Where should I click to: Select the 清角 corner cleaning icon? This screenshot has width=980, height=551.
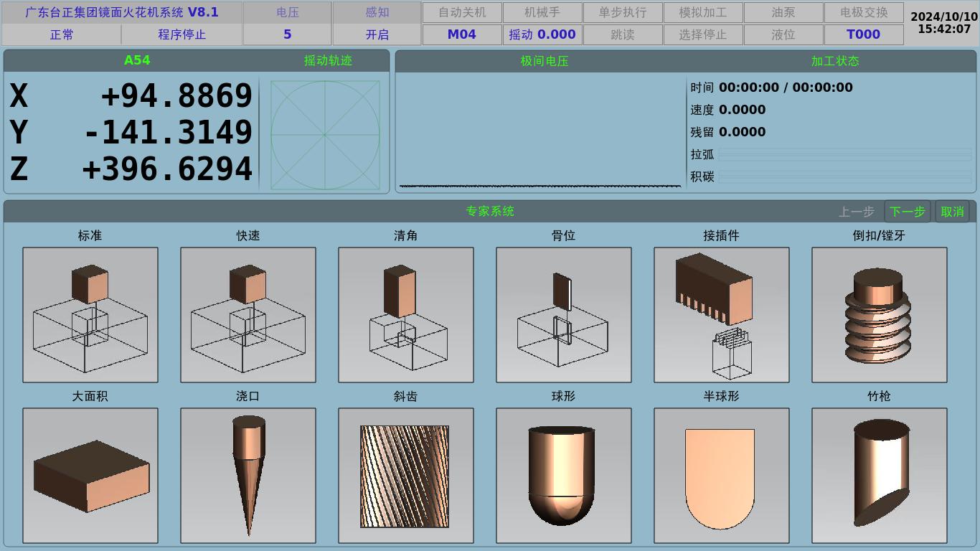point(406,315)
